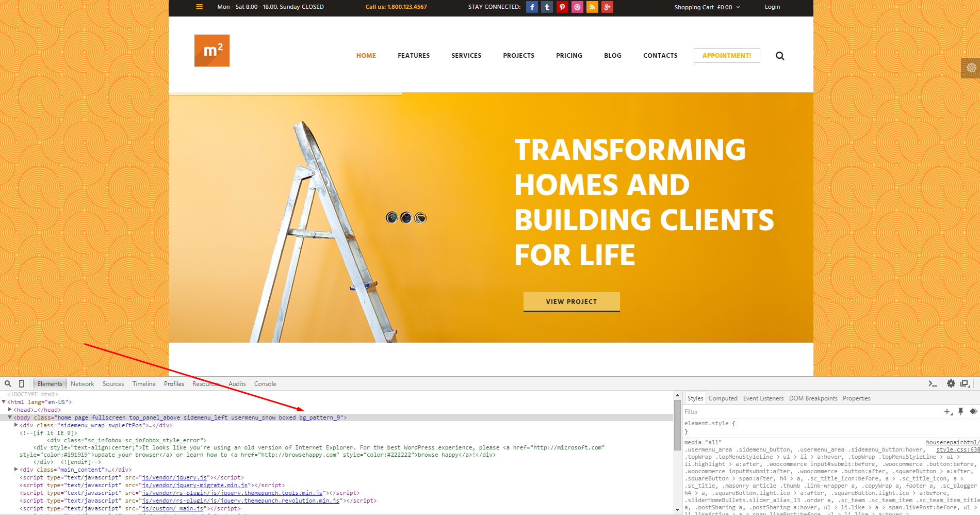This screenshot has width=980, height=515.
Task: Click the m² site logo
Action: (211, 51)
